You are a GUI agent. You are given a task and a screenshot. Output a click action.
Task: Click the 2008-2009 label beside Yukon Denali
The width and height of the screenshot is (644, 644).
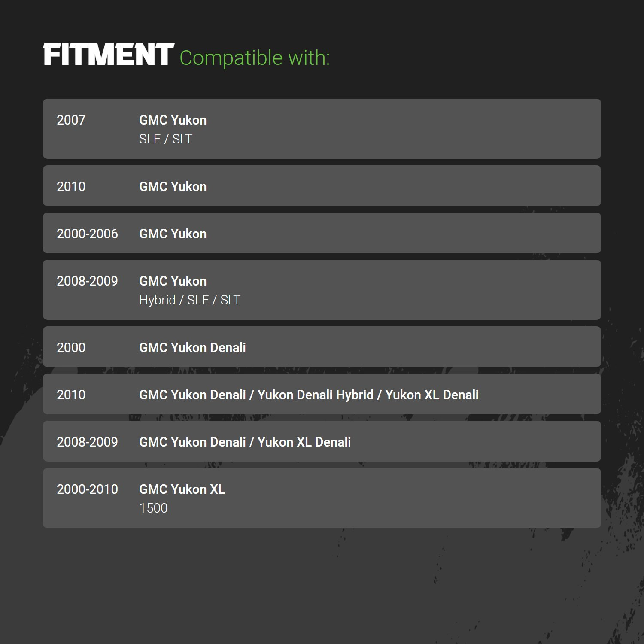pos(87,442)
